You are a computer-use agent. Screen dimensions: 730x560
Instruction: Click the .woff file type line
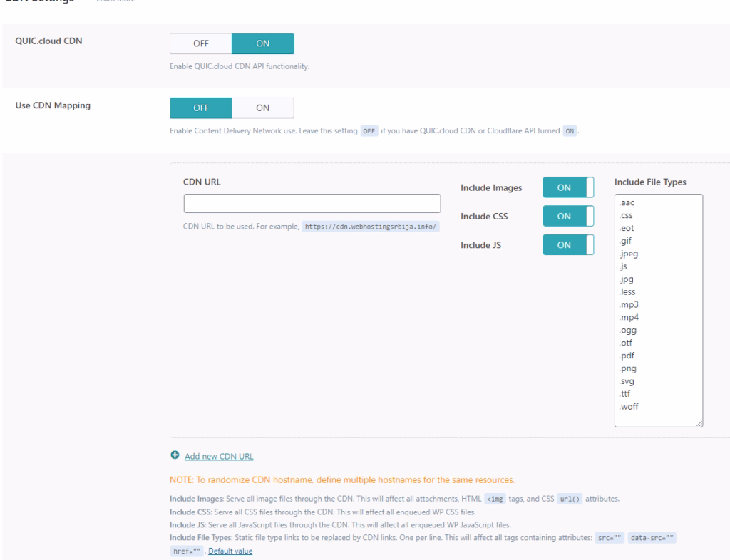pos(629,407)
